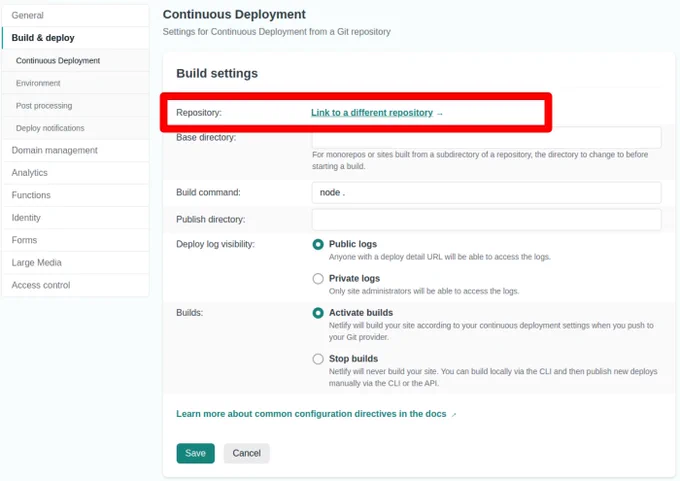Select the Public logs radio button

(x=318, y=245)
